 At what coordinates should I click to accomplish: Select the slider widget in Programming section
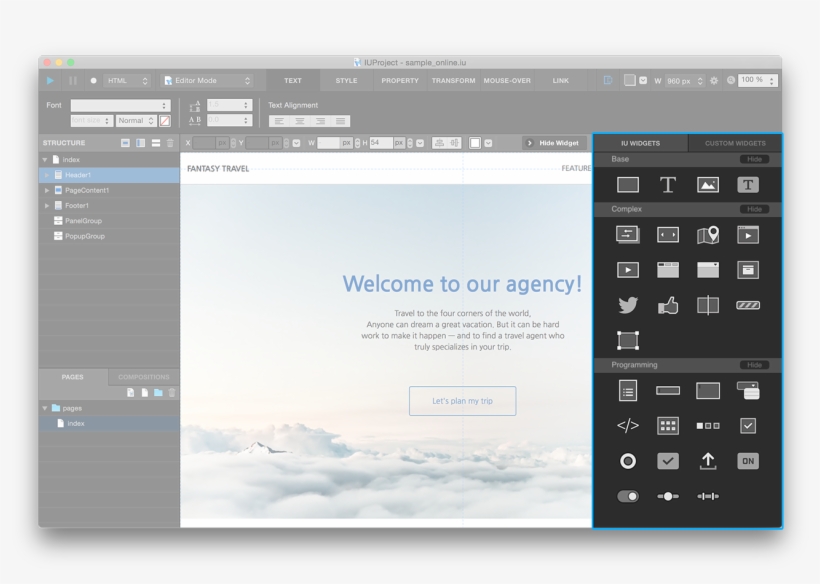[667, 496]
